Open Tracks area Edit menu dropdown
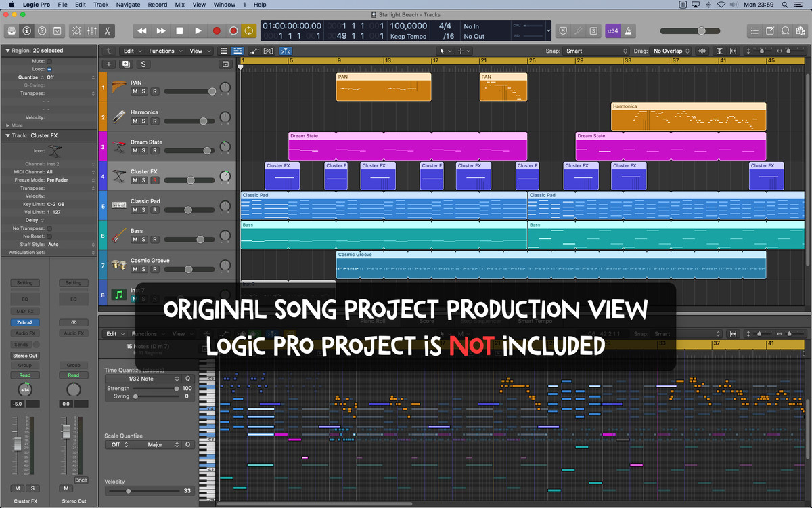 pyautogui.click(x=131, y=51)
